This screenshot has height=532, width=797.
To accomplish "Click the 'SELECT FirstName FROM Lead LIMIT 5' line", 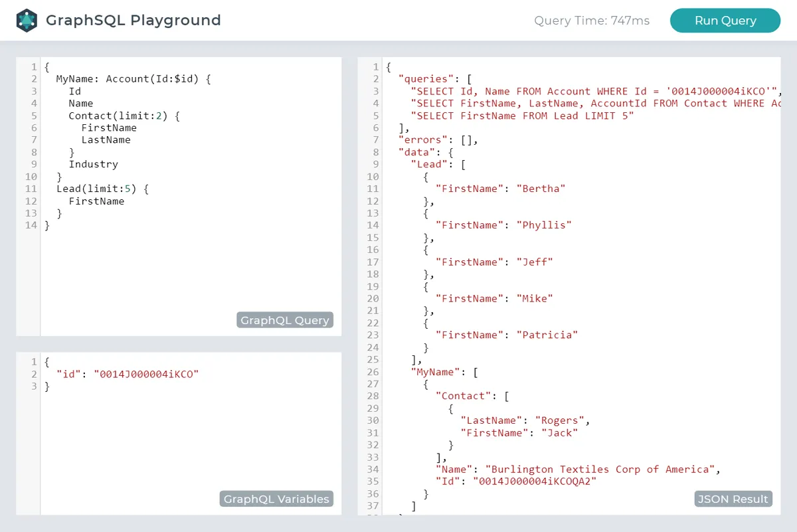I will click(523, 116).
